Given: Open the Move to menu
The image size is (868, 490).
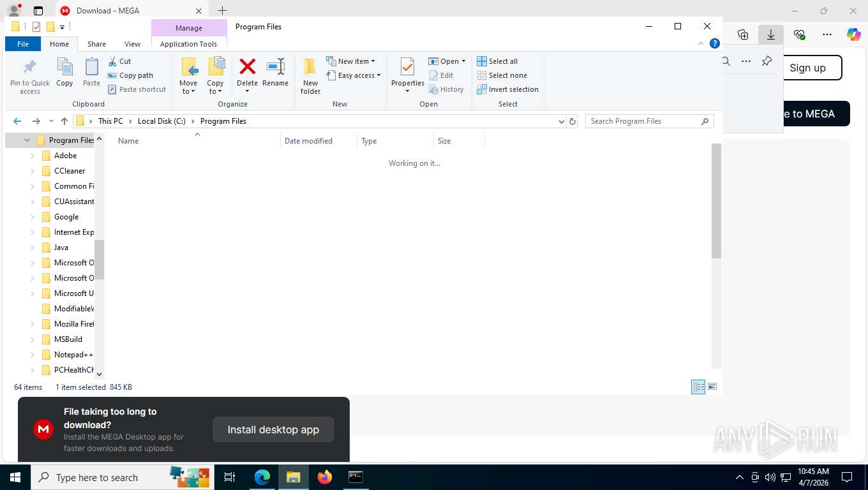Looking at the screenshot, I should coord(188,76).
